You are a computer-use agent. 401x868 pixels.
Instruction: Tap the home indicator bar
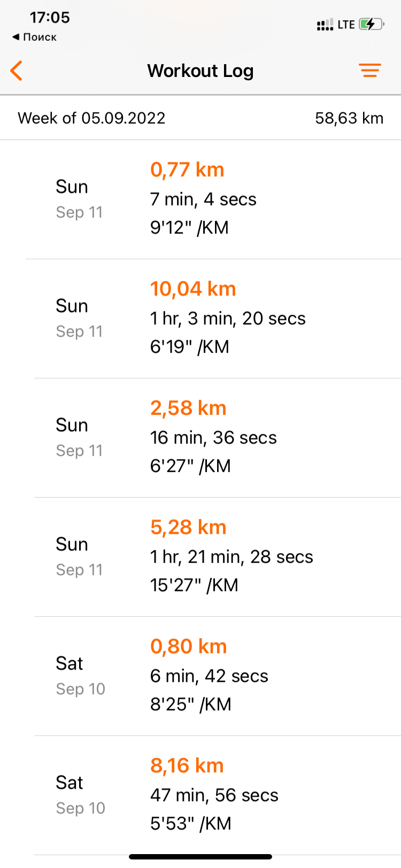200,857
